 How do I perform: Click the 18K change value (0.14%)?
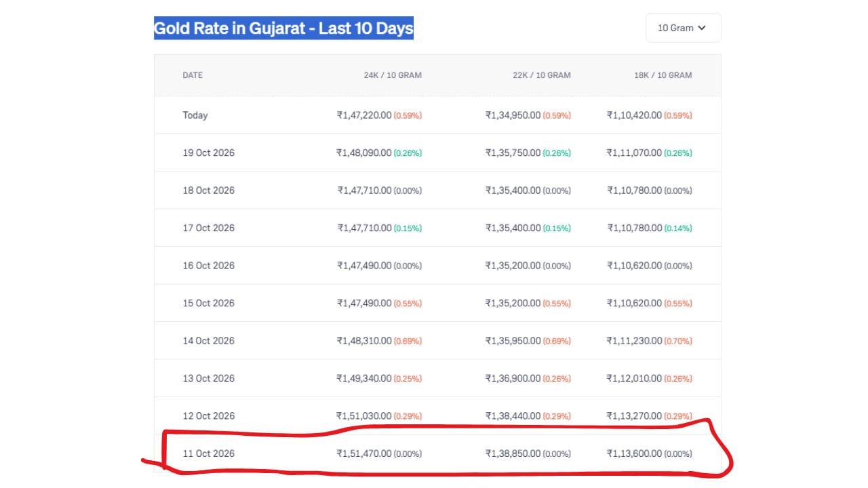point(678,228)
